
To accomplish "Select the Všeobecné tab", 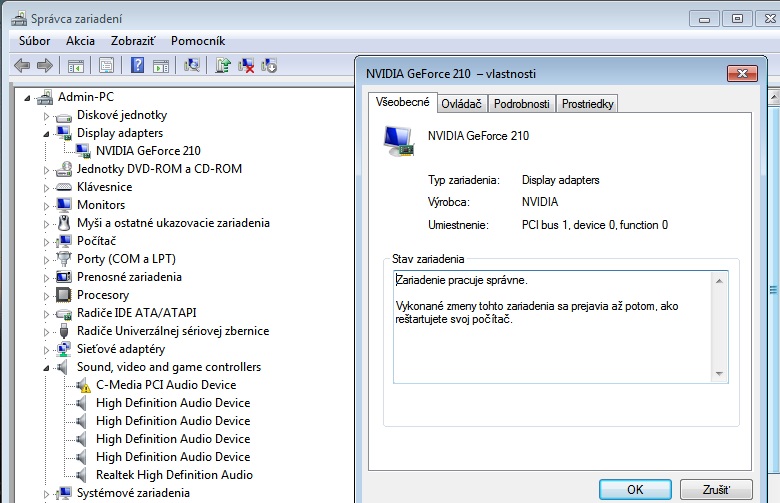I will [x=402, y=102].
